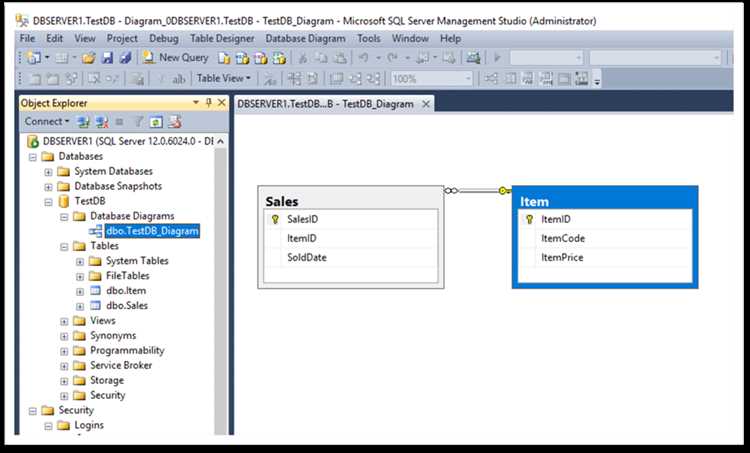Expand the Views folder
The image size is (750, 453).
pos(64,321)
